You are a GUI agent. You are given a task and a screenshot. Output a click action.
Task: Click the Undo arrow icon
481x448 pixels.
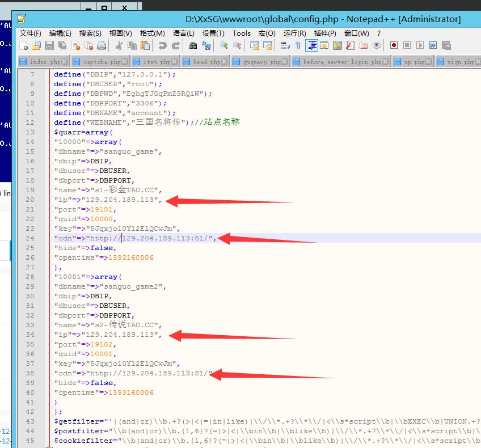click(x=163, y=46)
